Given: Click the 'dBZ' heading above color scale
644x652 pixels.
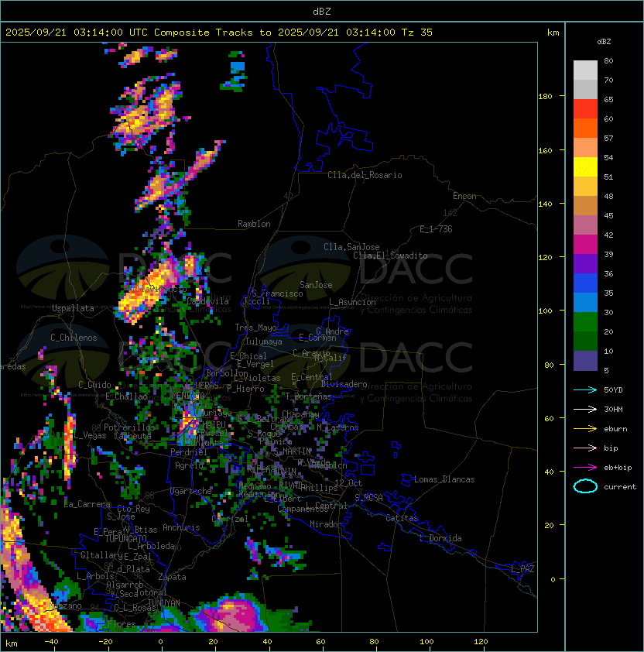Looking at the screenshot, I should pos(604,42).
